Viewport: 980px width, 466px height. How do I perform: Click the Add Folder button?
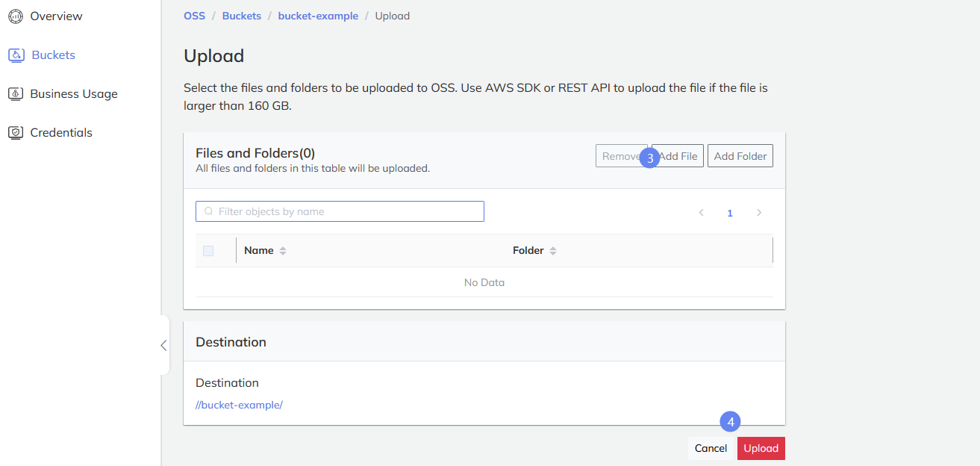pos(740,156)
